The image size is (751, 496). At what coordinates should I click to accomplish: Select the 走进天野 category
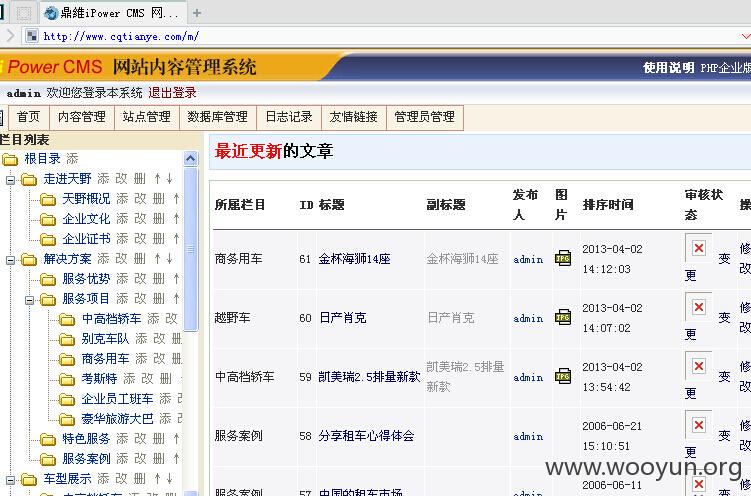tap(67, 179)
